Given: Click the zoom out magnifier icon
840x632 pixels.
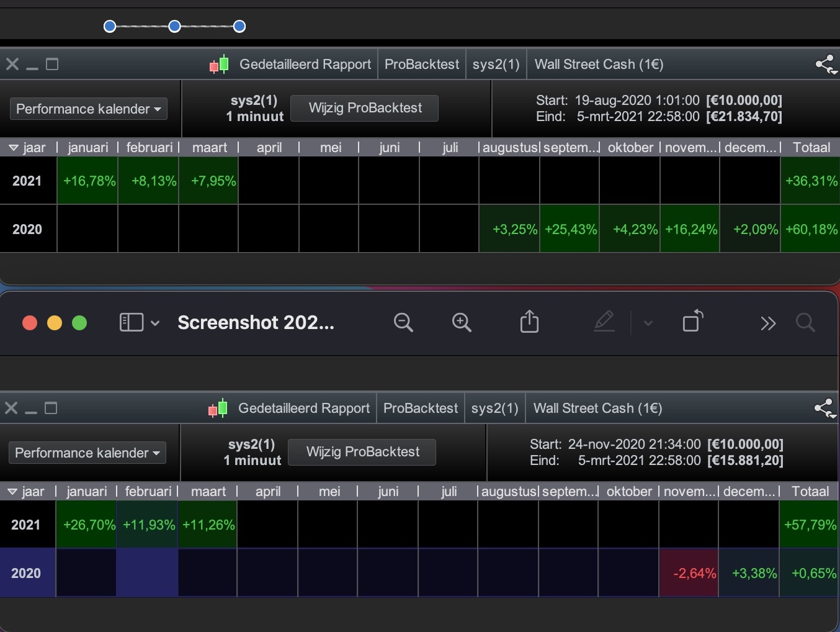Looking at the screenshot, I should tap(403, 323).
